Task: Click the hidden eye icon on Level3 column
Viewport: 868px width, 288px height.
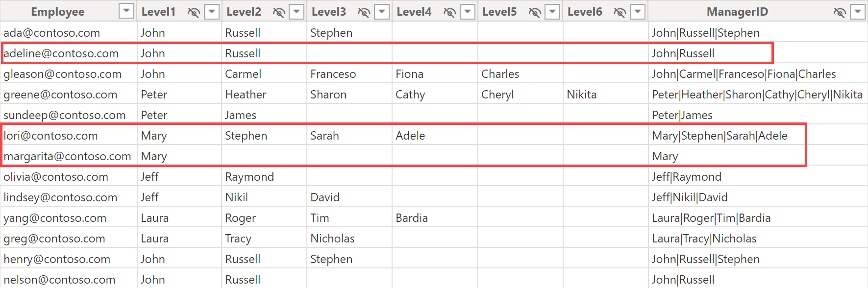Action: (364, 12)
